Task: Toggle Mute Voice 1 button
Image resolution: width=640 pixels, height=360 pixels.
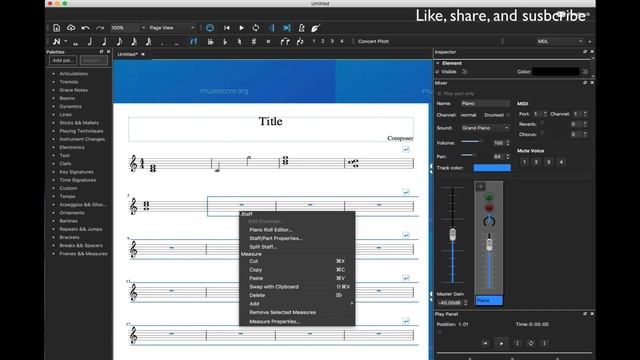Action: point(524,162)
